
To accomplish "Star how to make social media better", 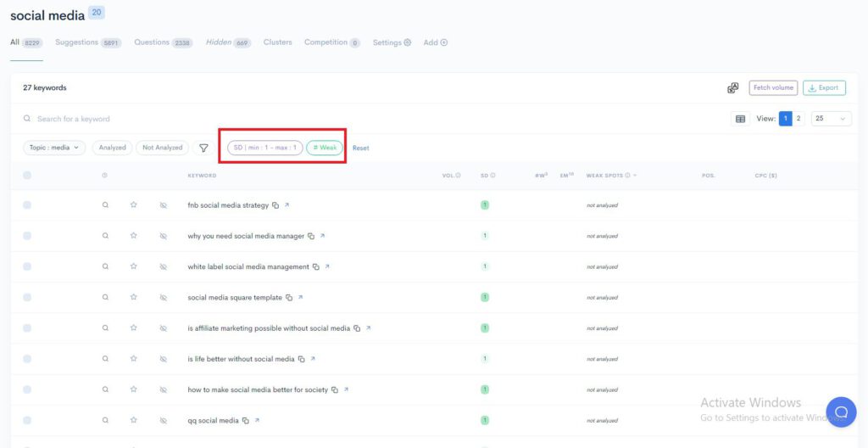I will tap(133, 389).
